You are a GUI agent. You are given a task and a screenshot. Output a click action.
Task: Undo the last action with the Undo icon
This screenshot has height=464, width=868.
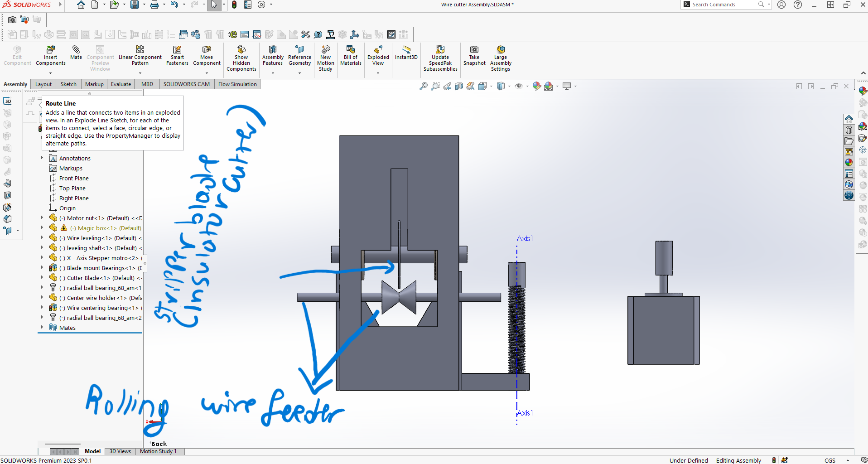point(174,5)
